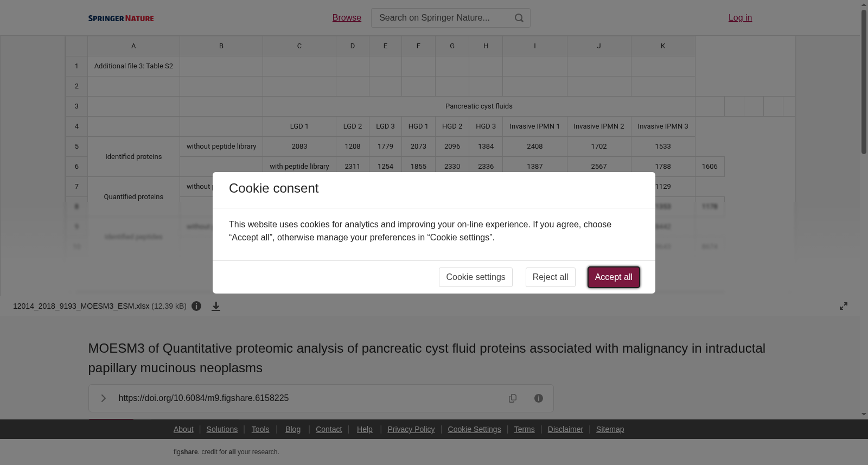Download the MOESM3_ESM.xlsx file
The image size is (868, 465).
pos(216,306)
